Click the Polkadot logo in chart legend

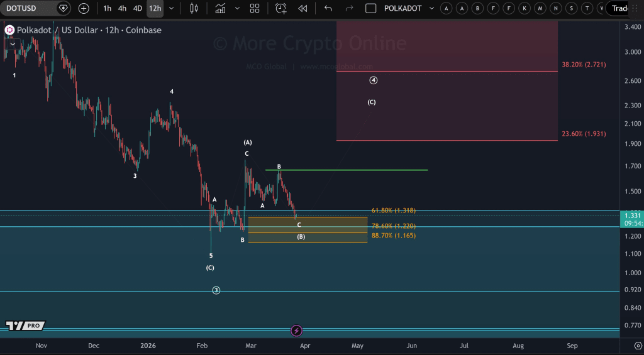click(9, 30)
